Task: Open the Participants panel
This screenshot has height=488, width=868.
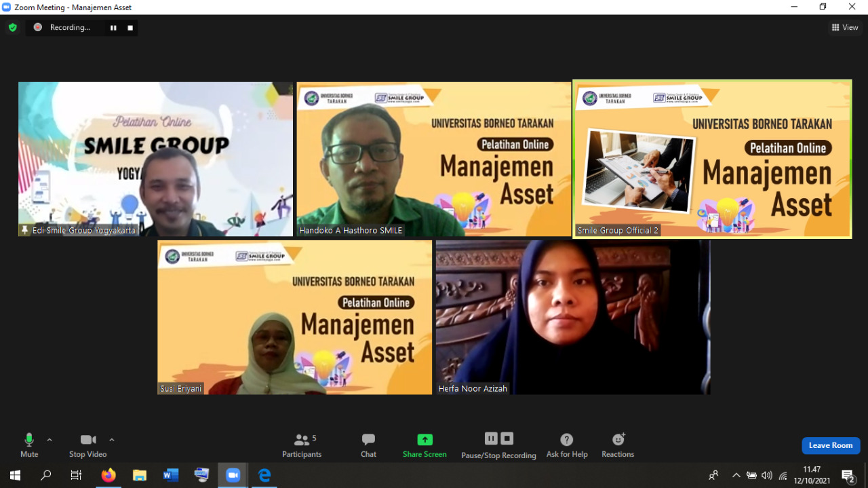Action: [302, 445]
